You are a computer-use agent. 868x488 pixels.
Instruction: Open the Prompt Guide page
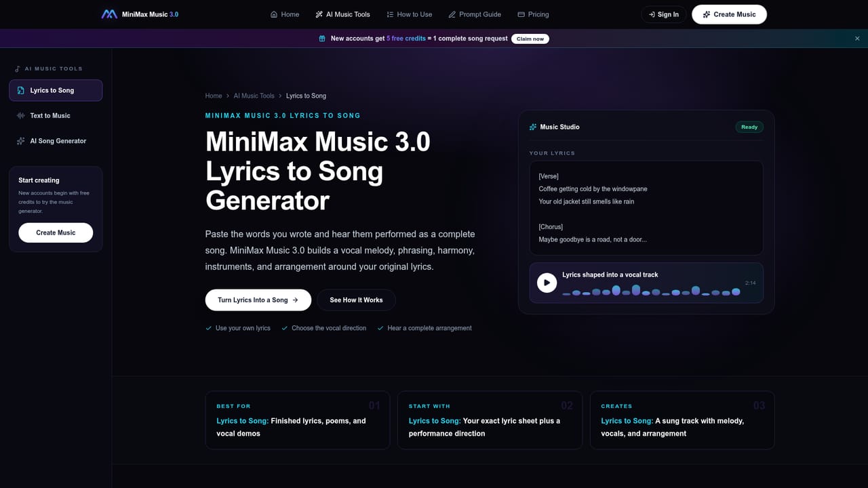pyautogui.click(x=475, y=14)
